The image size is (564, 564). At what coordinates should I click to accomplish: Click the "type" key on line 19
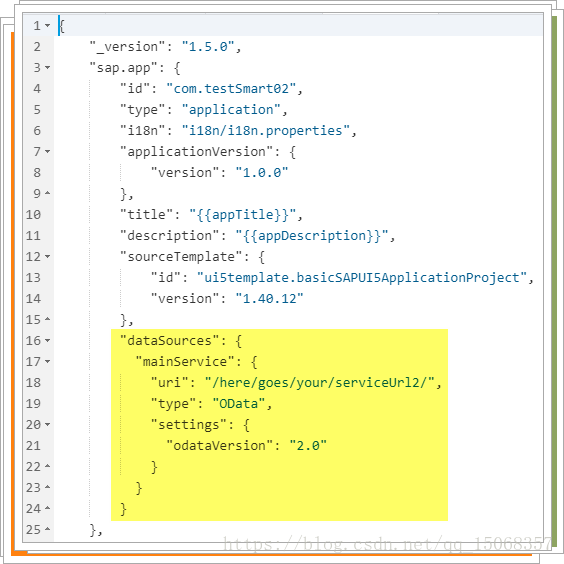[x=174, y=404]
